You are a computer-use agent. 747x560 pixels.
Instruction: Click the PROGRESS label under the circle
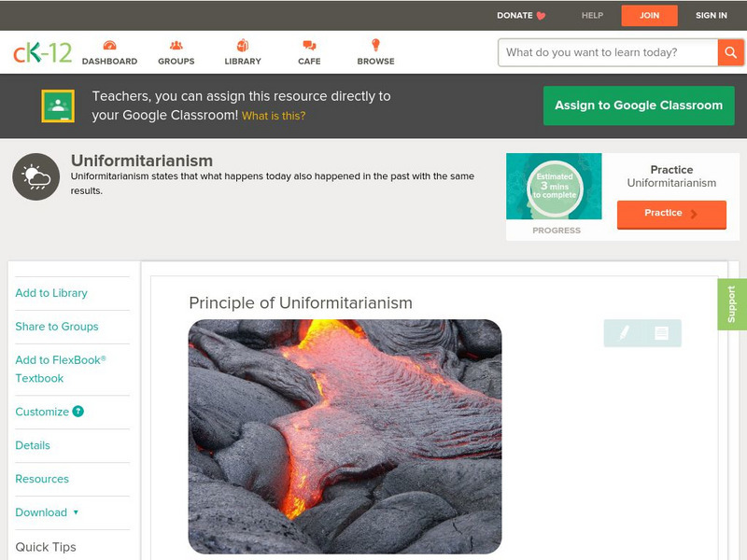557,231
